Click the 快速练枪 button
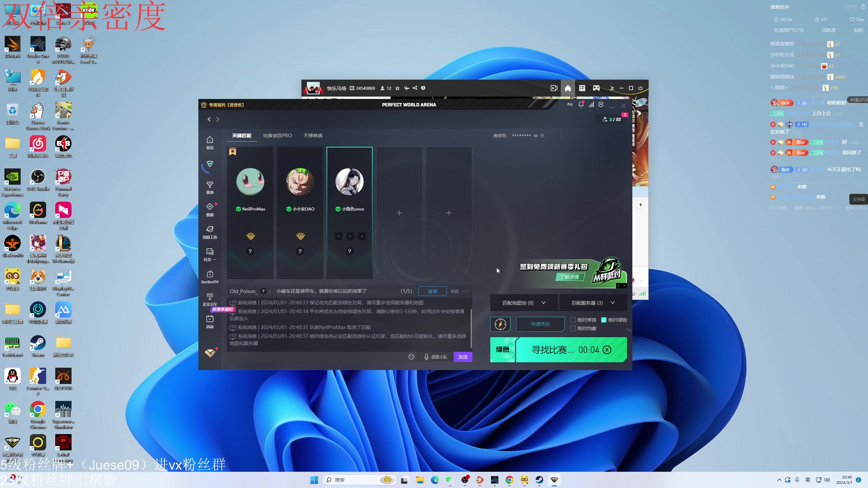Image resolution: width=868 pixels, height=488 pixels. [540, 324]
